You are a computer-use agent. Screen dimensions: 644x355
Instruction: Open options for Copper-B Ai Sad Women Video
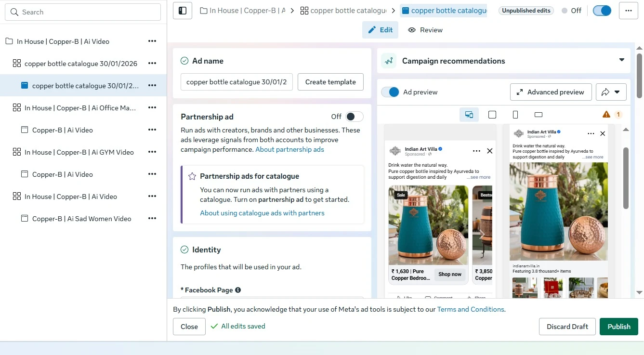pyautogui.click(x=152, y=219)
